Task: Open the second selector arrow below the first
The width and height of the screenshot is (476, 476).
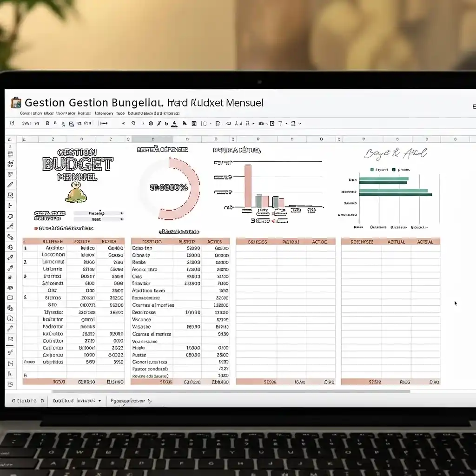Action: pos(122,219)
